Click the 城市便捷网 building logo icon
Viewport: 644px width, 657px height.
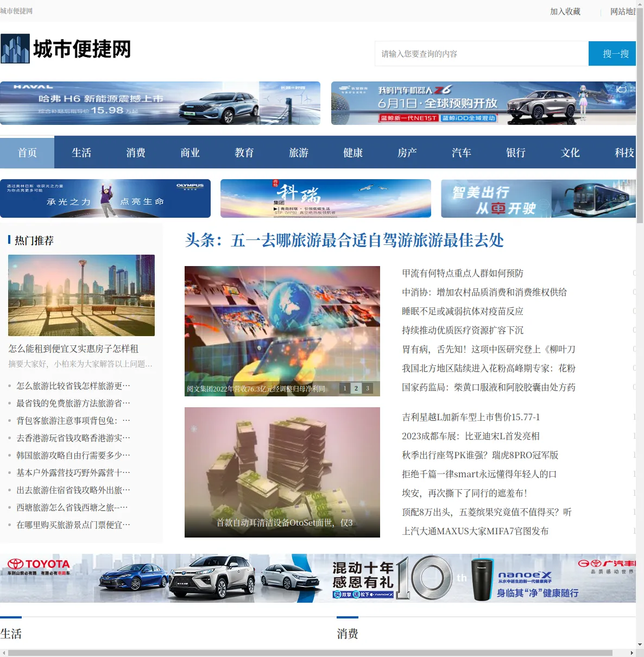coord(15,49)
